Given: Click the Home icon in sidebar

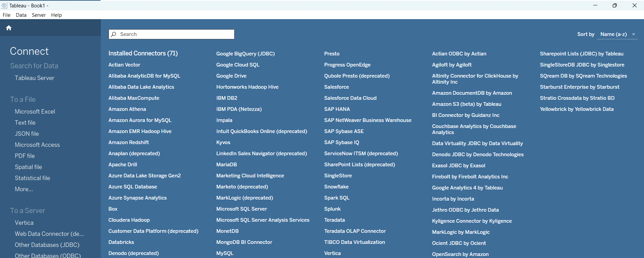Looking at the screenshot, I should pyautogui.click(x=9, y=28).
